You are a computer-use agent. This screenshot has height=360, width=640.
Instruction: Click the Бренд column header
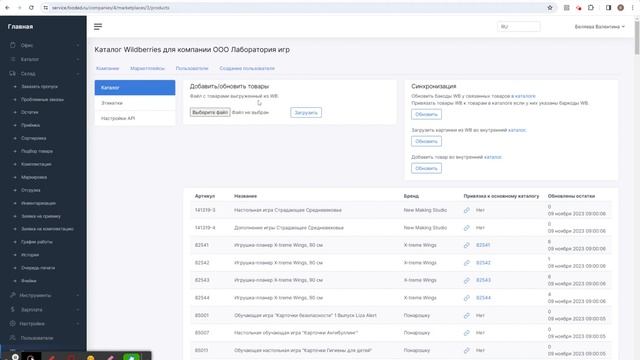[x=411, y=196]
